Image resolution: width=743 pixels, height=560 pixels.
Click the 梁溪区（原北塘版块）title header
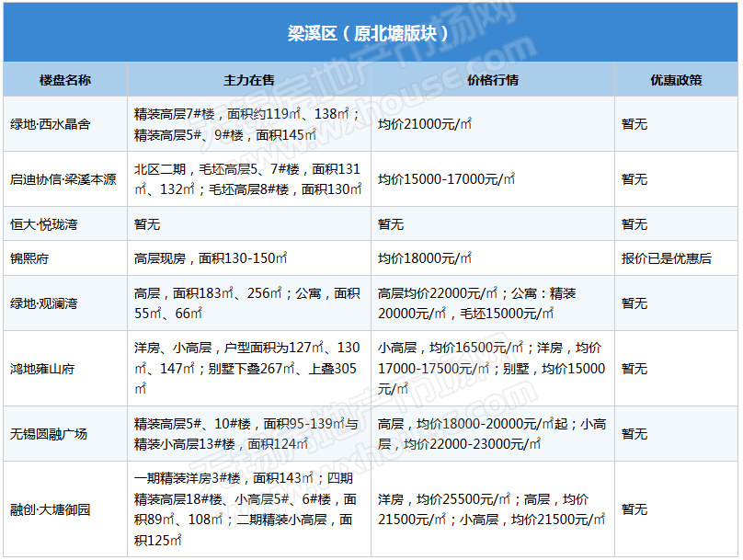coord(370,33)
